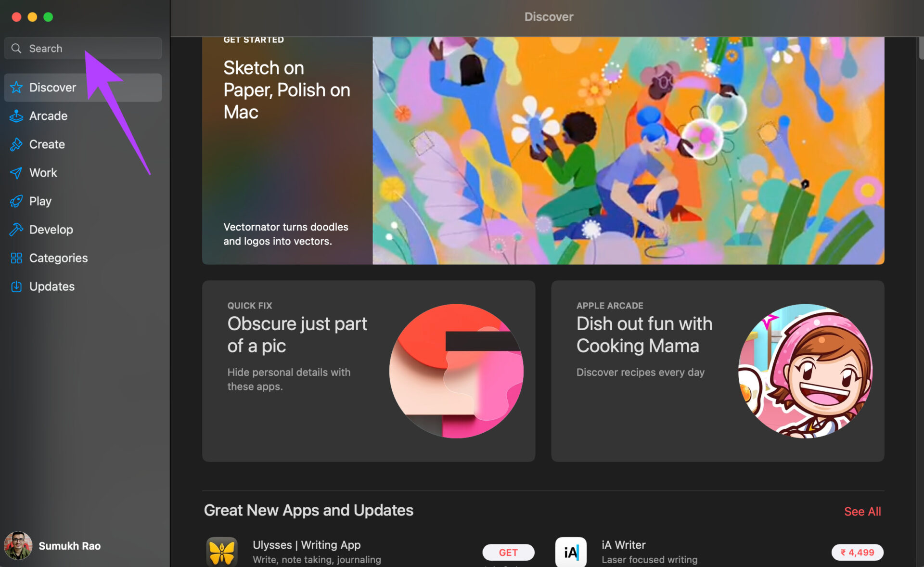This screenshot has width=924, height=567.
Task: Click the Categories sidebar icon
Action: (x=16, y=258)
